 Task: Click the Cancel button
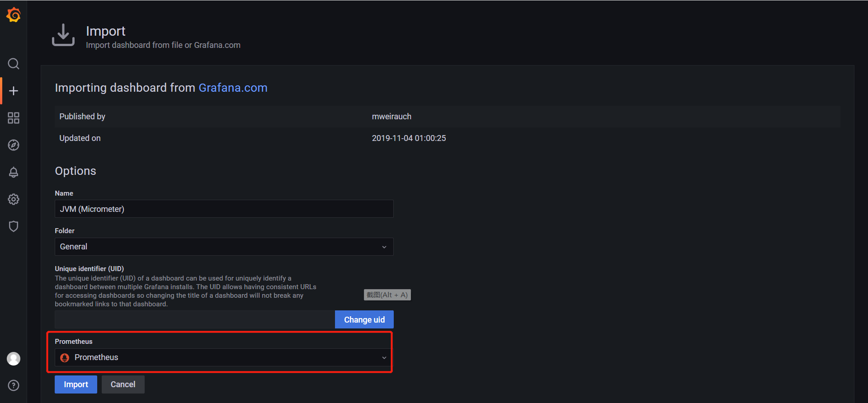click(123, 384)
